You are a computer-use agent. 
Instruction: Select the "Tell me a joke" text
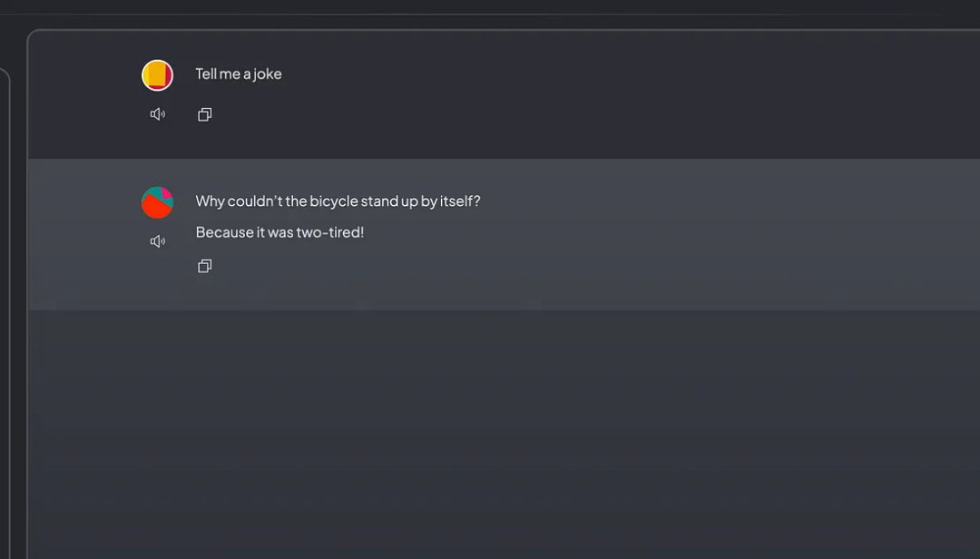(239, 74)
